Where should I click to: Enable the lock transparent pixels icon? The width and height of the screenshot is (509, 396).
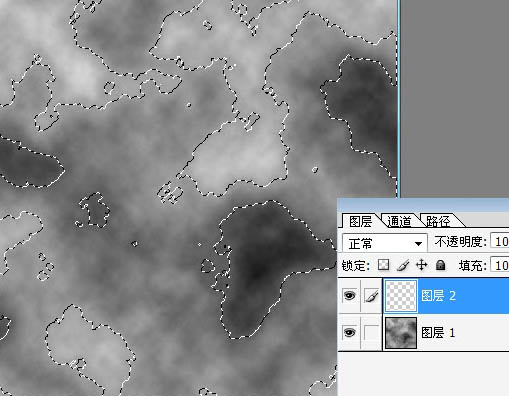coord(383,265)
